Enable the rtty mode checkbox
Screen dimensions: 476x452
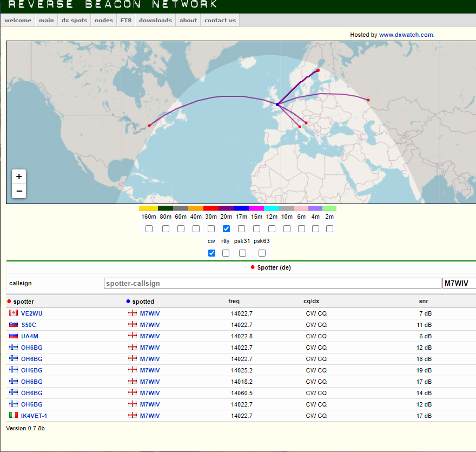(x=226, y=253)
